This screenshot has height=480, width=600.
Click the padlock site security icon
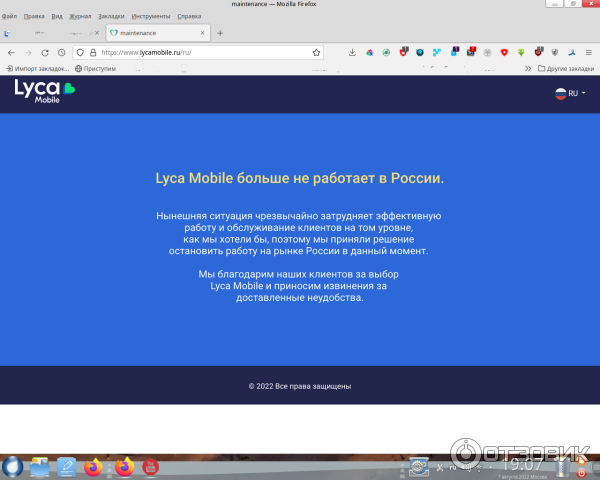point(93,53)
